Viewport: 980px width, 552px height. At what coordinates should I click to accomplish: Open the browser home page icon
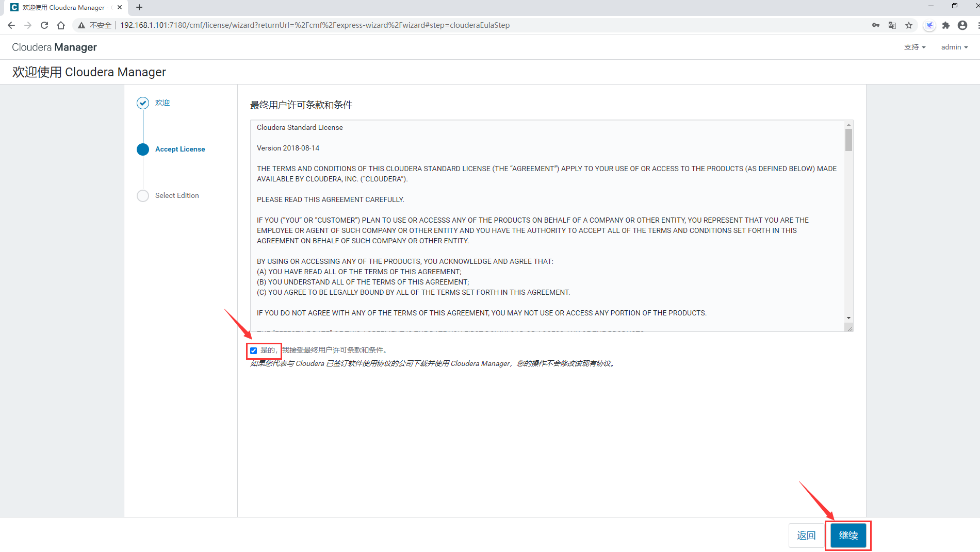coord(61,25)
